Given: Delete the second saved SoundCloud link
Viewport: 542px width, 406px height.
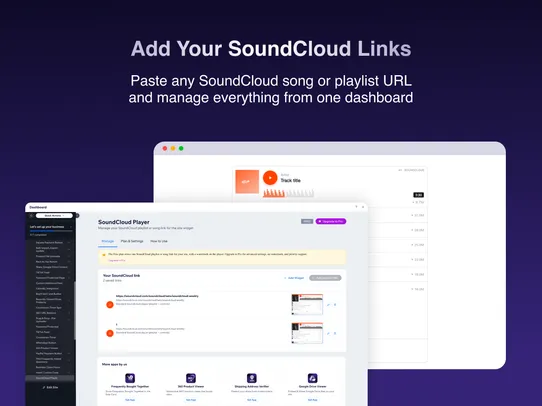Looking at the screenshot, I should click(335, 333).
